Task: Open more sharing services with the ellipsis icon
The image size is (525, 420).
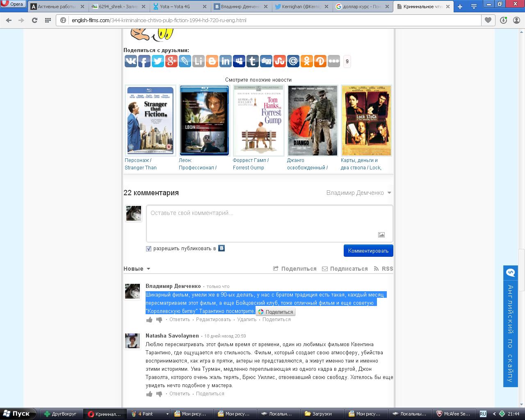Action: click(334, 61)
